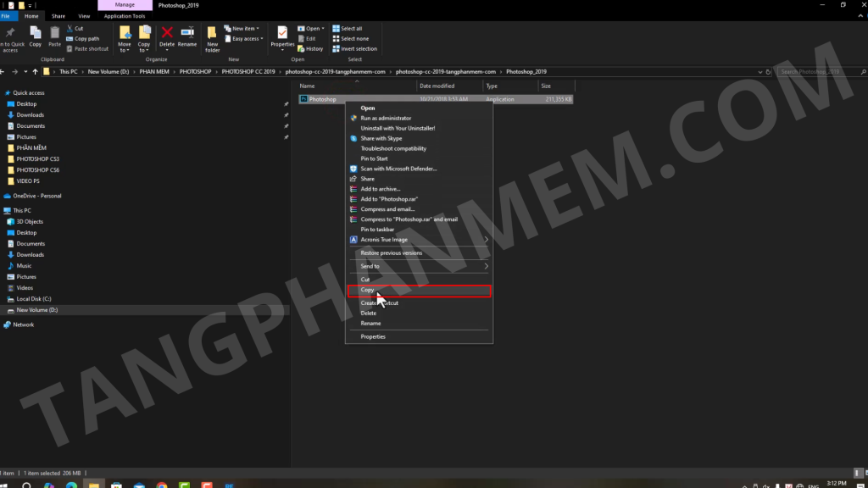Click the Paste icon in Clipboard group
This screenshot has width=868, height=488.
point(55,35)
